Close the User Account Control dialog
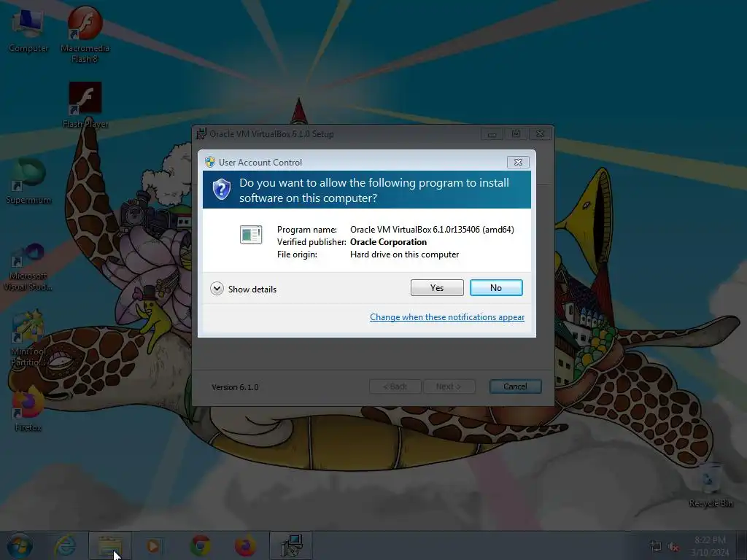The height and width of the screenshot is (560, 747). [x=518, y=163]
